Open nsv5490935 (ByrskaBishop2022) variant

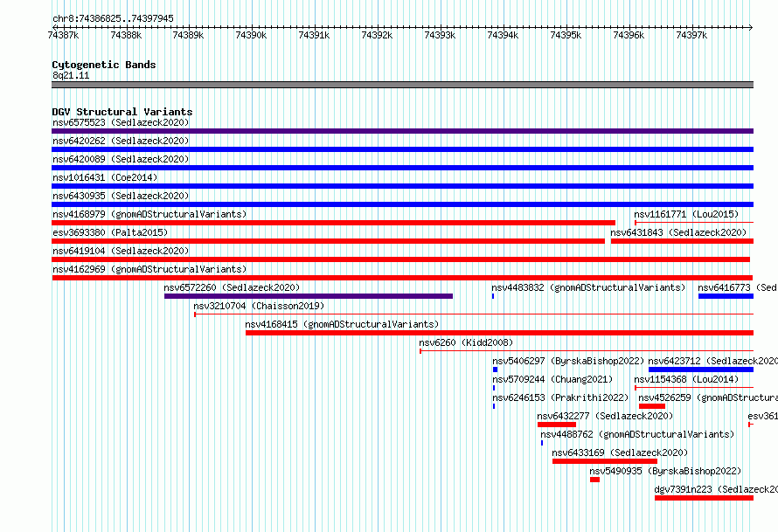pyautogui.click(x=665, y=471)
